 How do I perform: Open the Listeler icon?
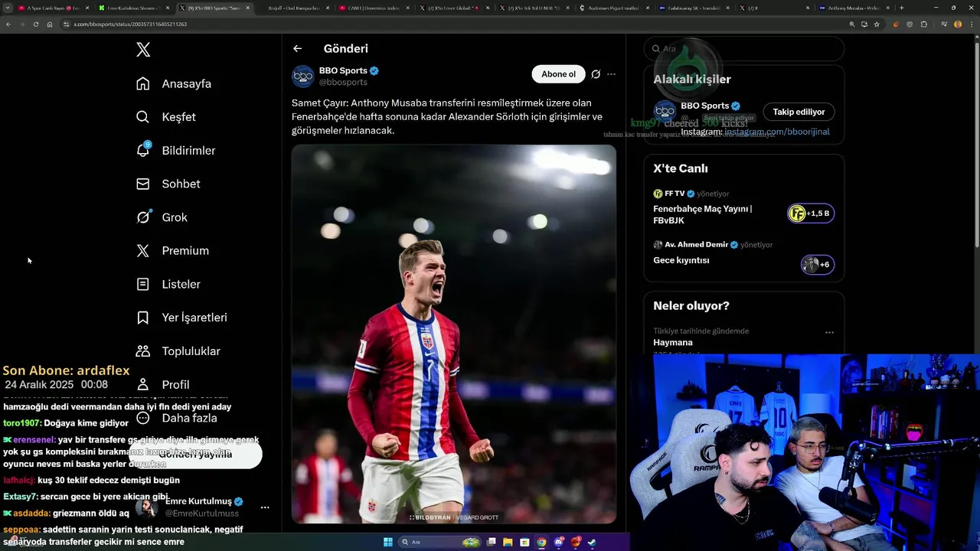pos(143,284)
